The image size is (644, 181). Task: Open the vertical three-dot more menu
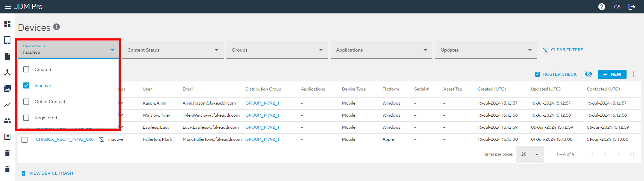[633, 74]
